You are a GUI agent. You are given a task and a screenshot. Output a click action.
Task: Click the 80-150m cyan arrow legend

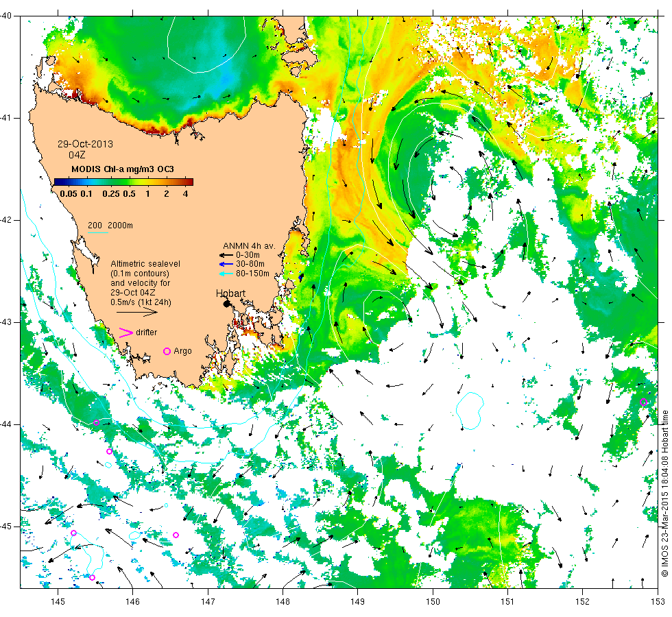[226, 274]
